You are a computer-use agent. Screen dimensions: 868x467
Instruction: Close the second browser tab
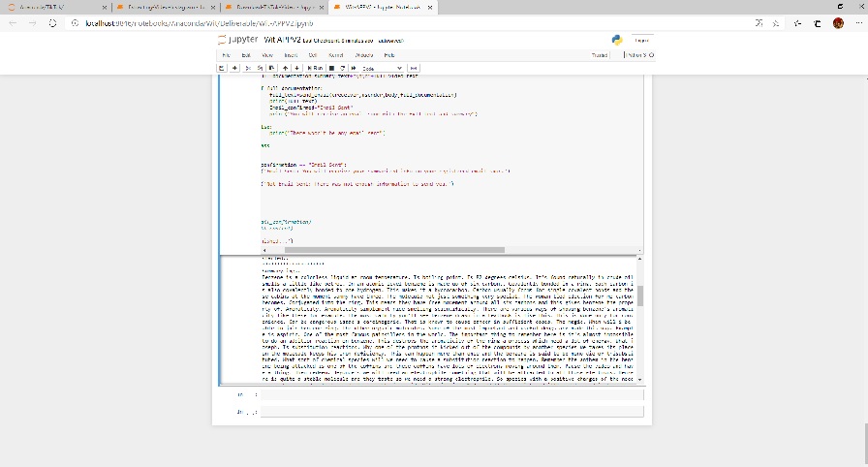212,8
